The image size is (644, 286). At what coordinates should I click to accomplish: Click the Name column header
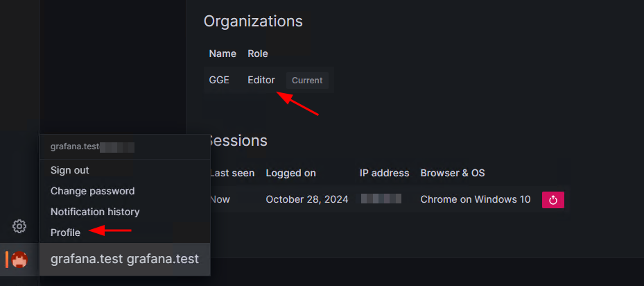point(223,53)
